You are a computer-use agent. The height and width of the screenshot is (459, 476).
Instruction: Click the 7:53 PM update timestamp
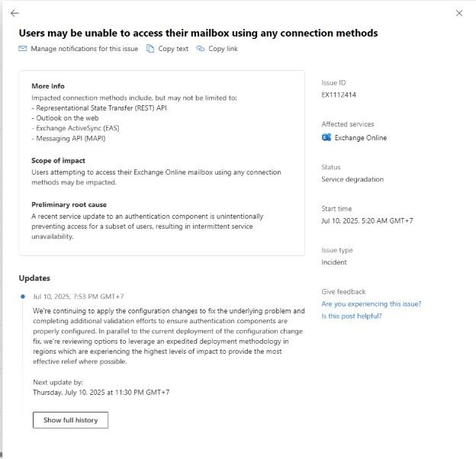(x=79, y=297)
